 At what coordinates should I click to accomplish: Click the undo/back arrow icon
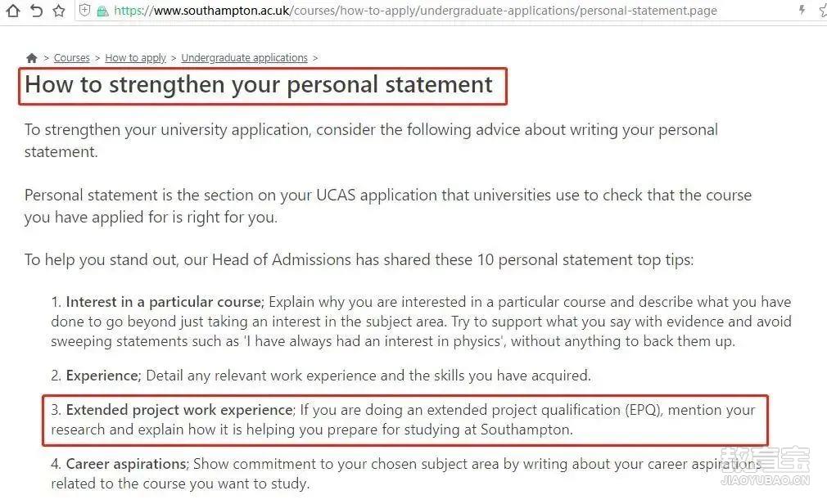click(x=36, y=11)
